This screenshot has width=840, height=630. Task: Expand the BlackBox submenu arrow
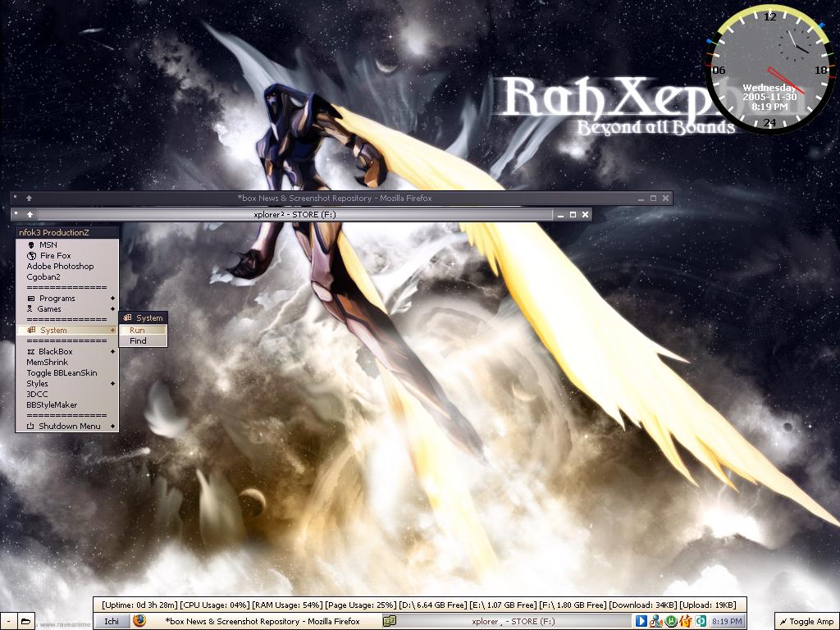pyautogui.click(x=112, y=351)
